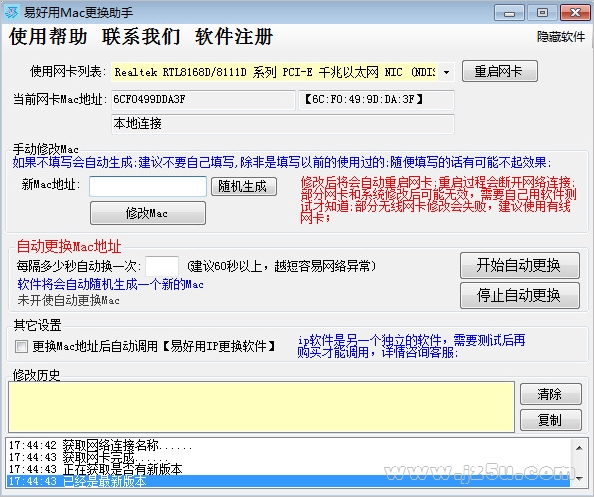Open the 联系我们 menu
Image resolution: width=594 pixels, height=497 pixels.
[x=141, y=37]
